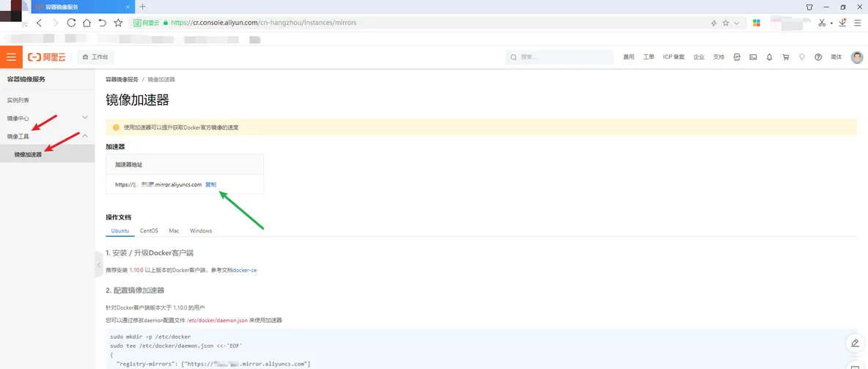Image resolution: width=868 pixels, height=369 pixels.
Task: Click the browser forward arrow
Action: click(x=56, y=23)
